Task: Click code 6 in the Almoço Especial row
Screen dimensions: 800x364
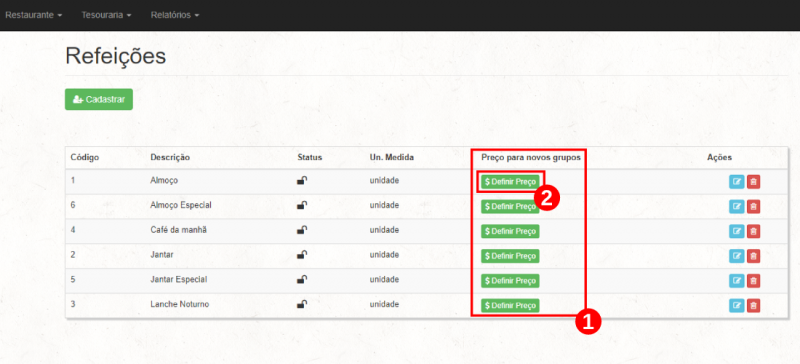Action: (73, 205)
